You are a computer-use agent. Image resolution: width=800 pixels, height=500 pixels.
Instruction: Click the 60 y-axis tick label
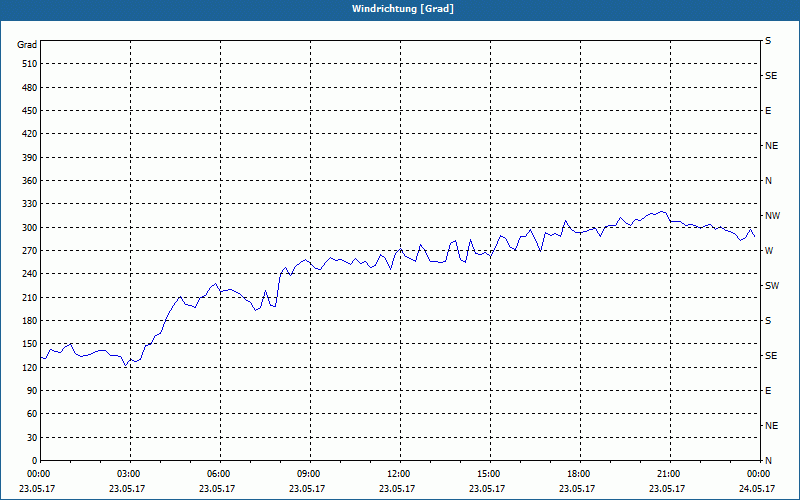[32, 414]
